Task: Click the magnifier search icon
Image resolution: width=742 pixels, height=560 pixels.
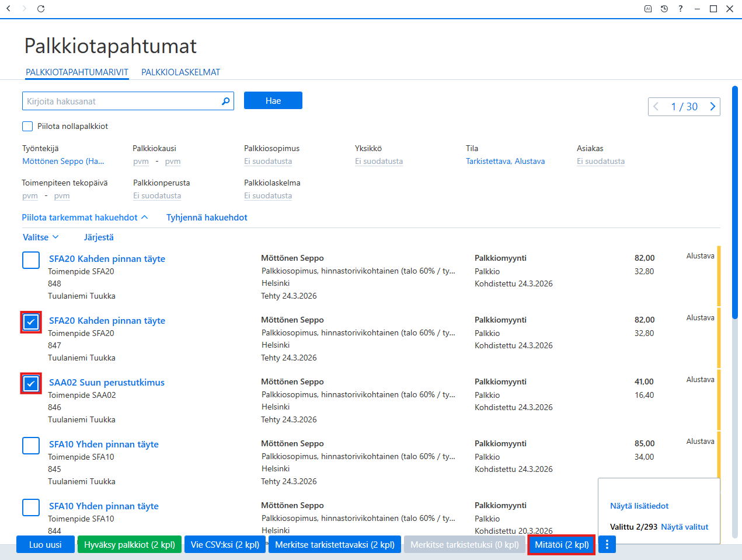Action: click(x=226, y=101)
